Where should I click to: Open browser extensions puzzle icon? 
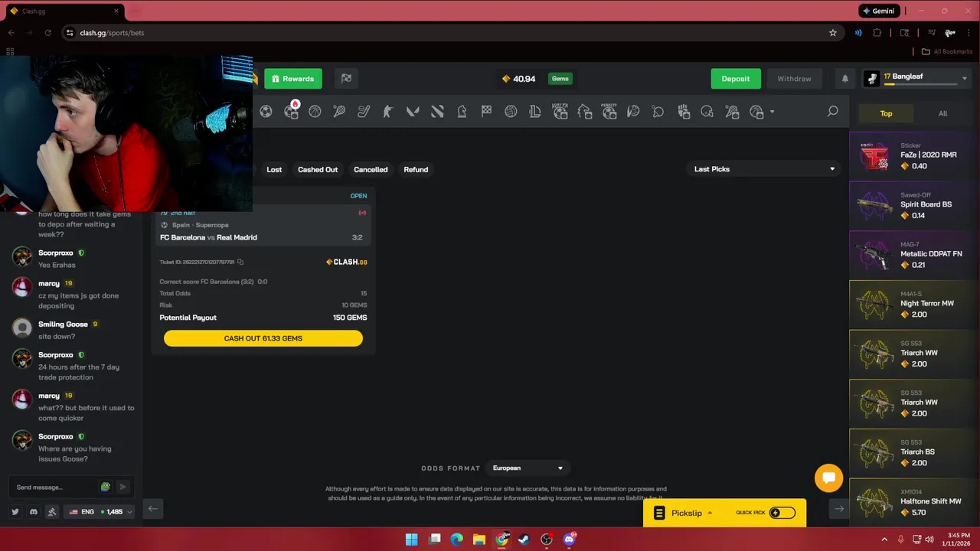[877, 33]
